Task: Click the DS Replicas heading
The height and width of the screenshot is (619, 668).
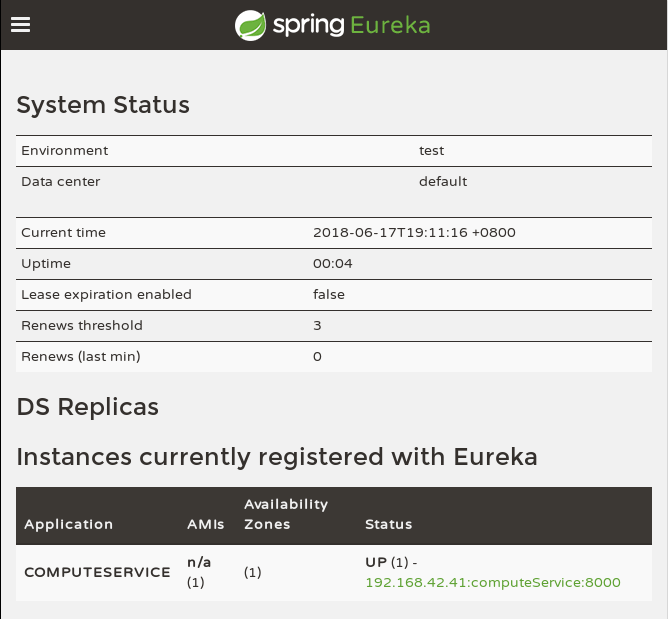Action: pos(88,407)
